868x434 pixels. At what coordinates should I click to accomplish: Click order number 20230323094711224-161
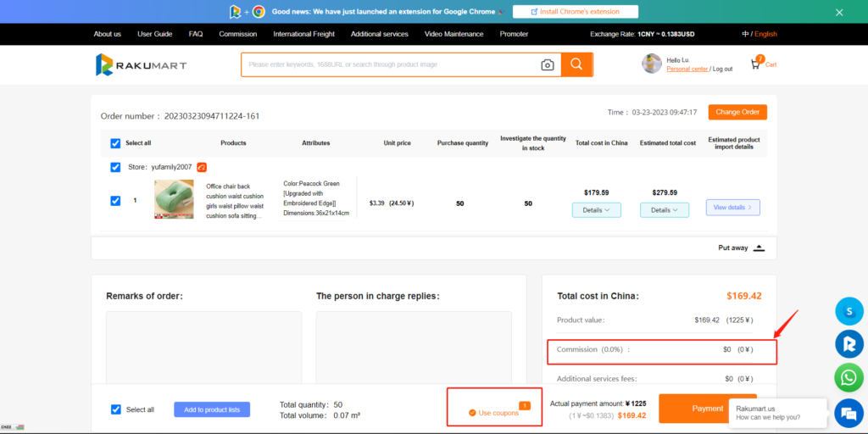coord(212,116)
